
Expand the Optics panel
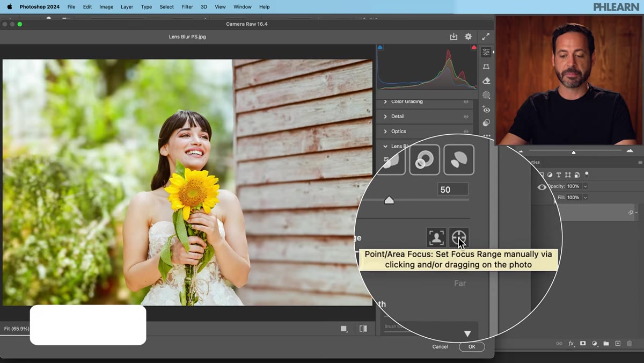click(x=385, y=132)
